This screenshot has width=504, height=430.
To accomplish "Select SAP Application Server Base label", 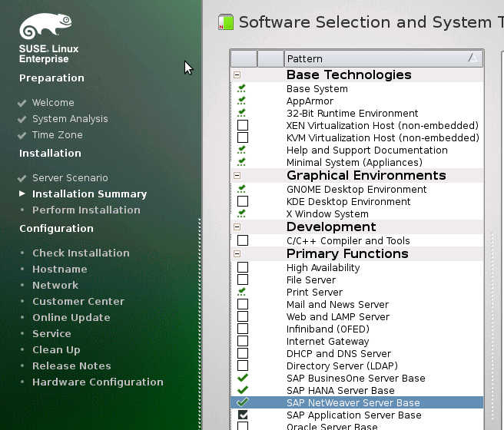I will coord(354,415).
